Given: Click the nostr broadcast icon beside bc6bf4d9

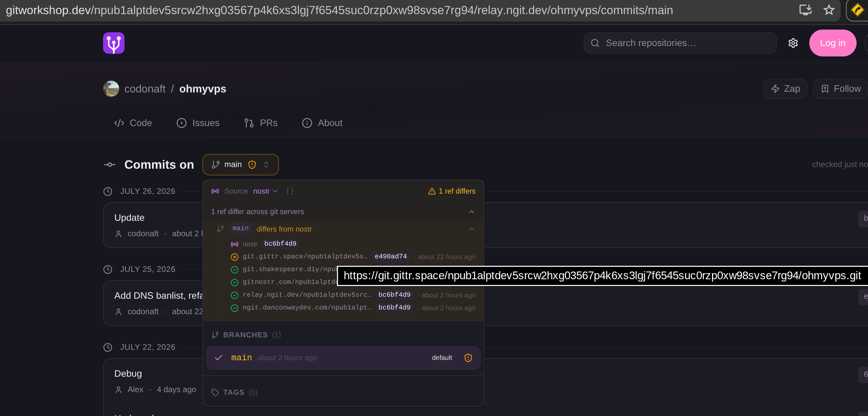Looking at the screenshot, I should click(x=235, y=244).
